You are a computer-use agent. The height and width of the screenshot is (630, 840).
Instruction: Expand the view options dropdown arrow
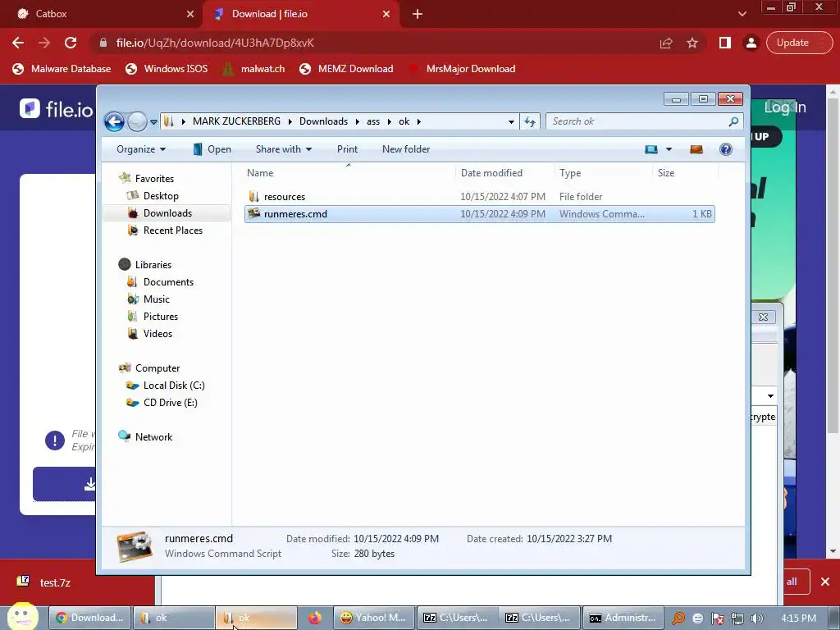pyautogui.click(x=669, y=149)
